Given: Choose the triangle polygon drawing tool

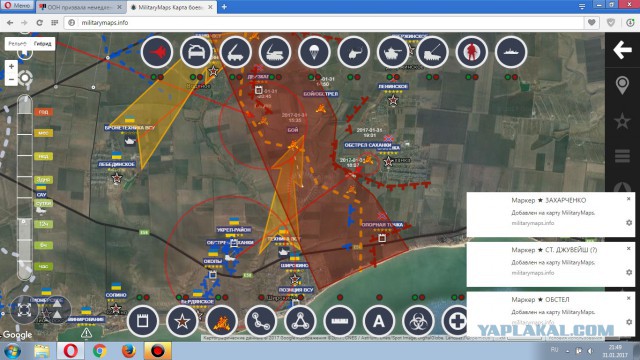Looking at the screenshot, I should click(300, 321).
